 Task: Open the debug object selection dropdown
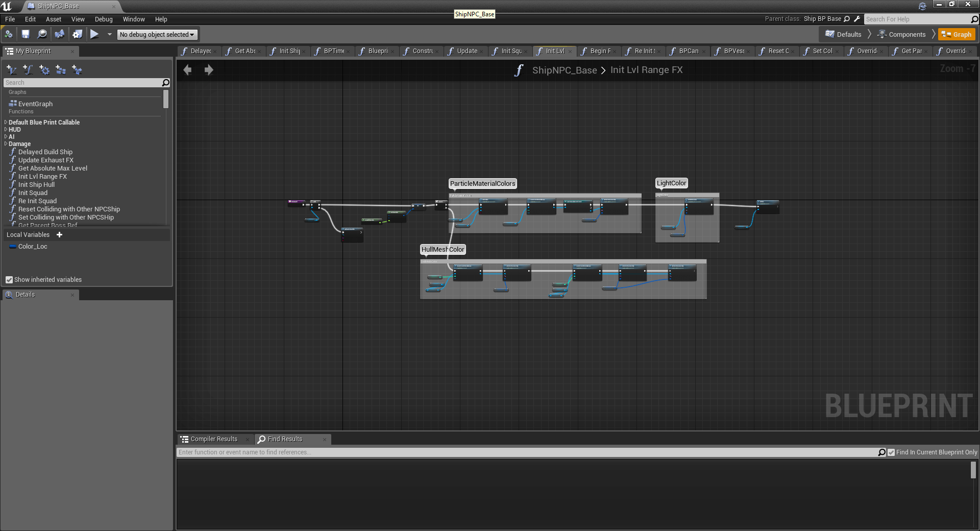tap(157, 34)
